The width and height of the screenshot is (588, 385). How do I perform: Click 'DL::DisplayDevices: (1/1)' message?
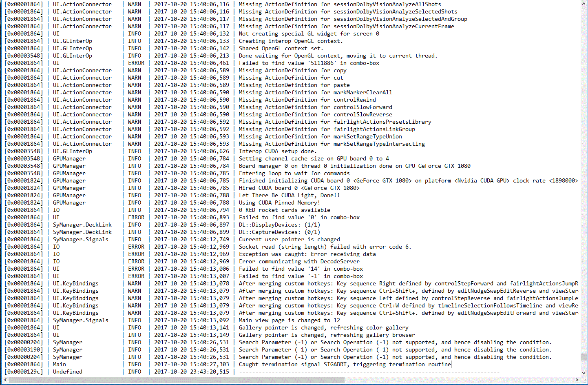pos(279,225)
